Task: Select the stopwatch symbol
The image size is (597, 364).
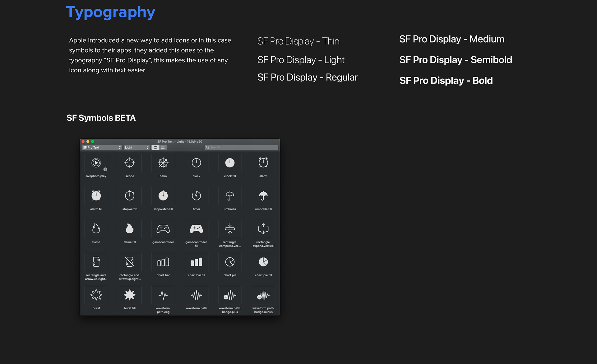Action: [130, 196]
